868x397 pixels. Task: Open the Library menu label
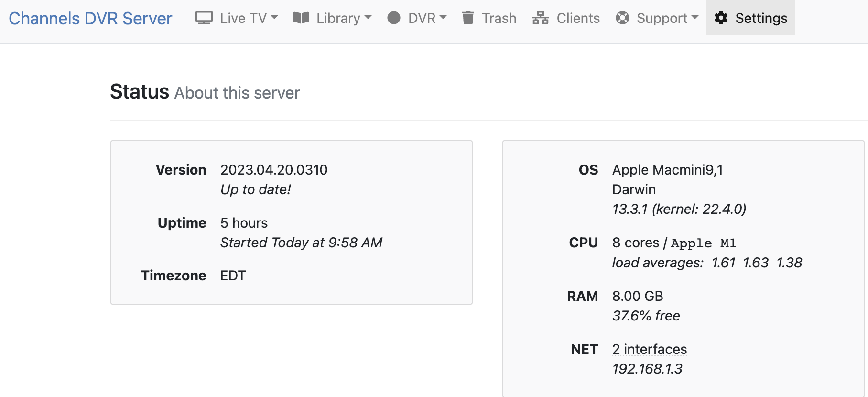tap(338, 18)
